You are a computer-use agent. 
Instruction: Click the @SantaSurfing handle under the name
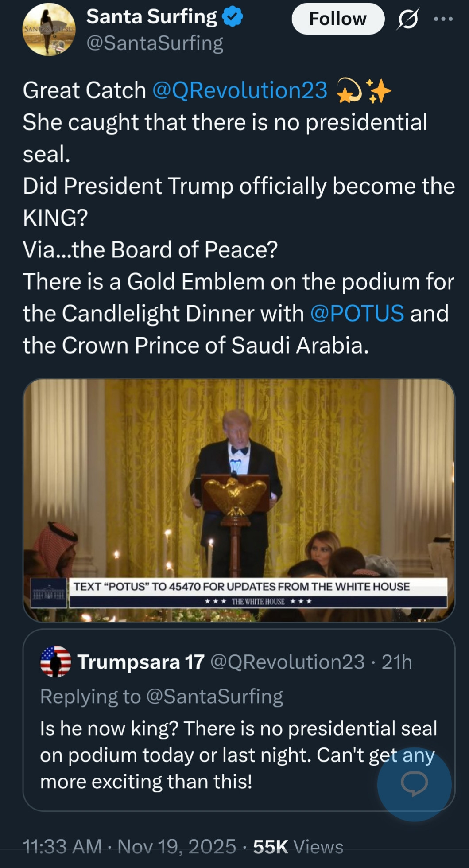pyautogui.click(x=155, y=43)
